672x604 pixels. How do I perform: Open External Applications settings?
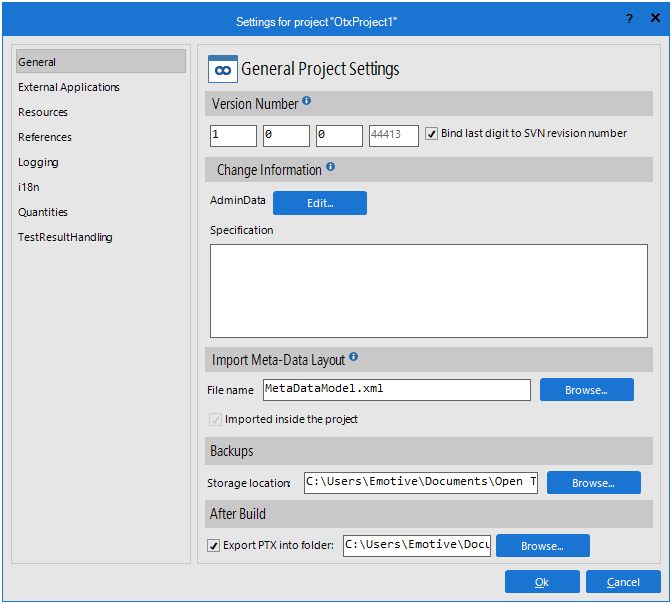coord(69,87)
